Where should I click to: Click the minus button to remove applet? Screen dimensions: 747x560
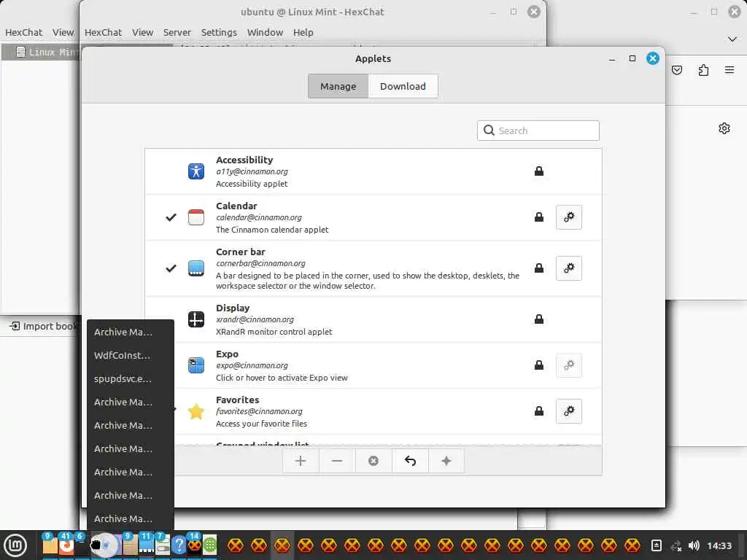(x=337, y=461)
